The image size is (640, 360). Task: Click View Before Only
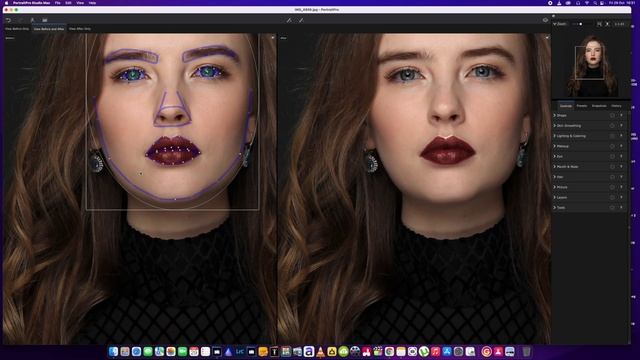point(17,29)
